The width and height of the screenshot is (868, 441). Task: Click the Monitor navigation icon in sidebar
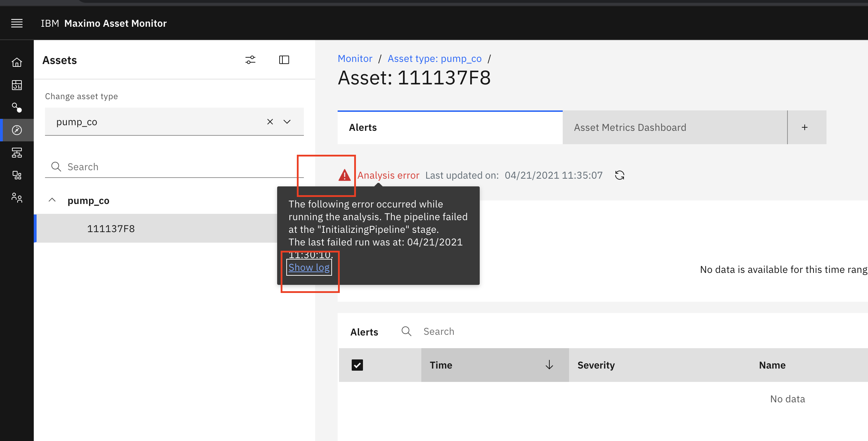[17, 130]
